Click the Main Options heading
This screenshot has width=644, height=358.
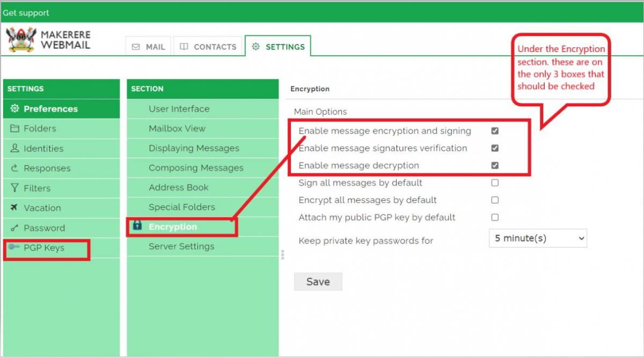pos(320,112)
